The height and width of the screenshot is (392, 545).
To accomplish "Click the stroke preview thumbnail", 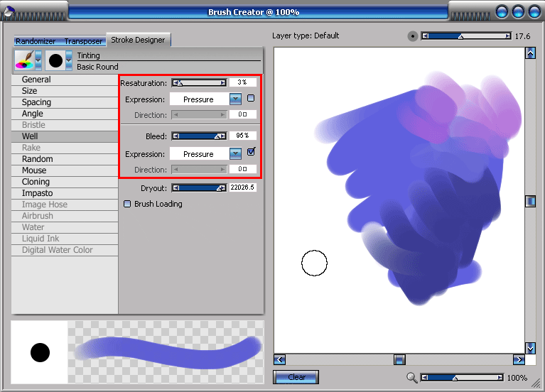I will pyautogui.click(x=166, y=352).
